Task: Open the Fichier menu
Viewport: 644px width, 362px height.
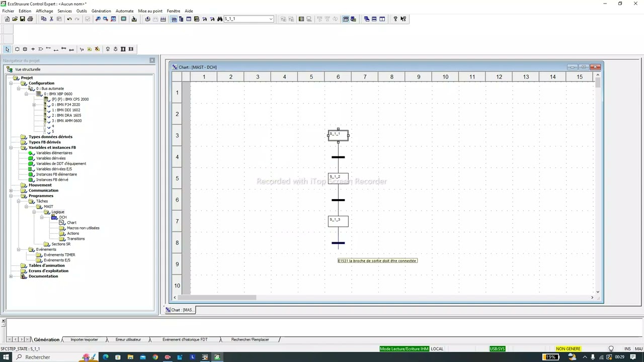Action: click(8, 11)
